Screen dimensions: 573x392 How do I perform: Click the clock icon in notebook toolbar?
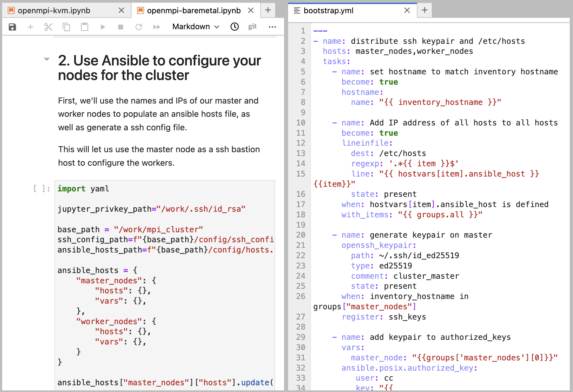235,26
